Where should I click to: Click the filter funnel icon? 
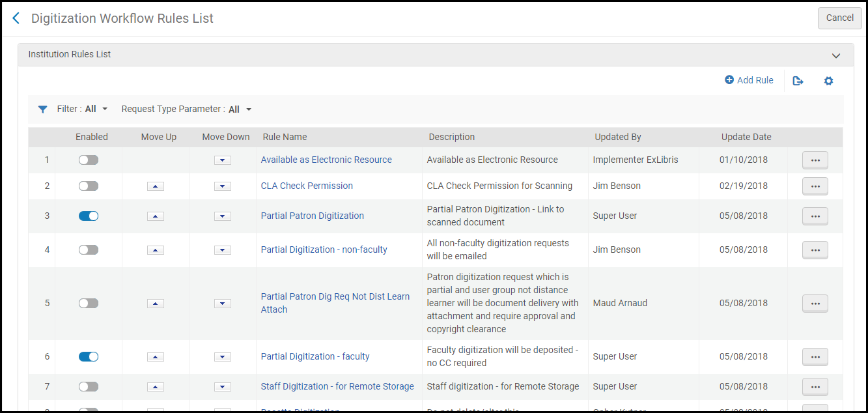coord(42,109)
